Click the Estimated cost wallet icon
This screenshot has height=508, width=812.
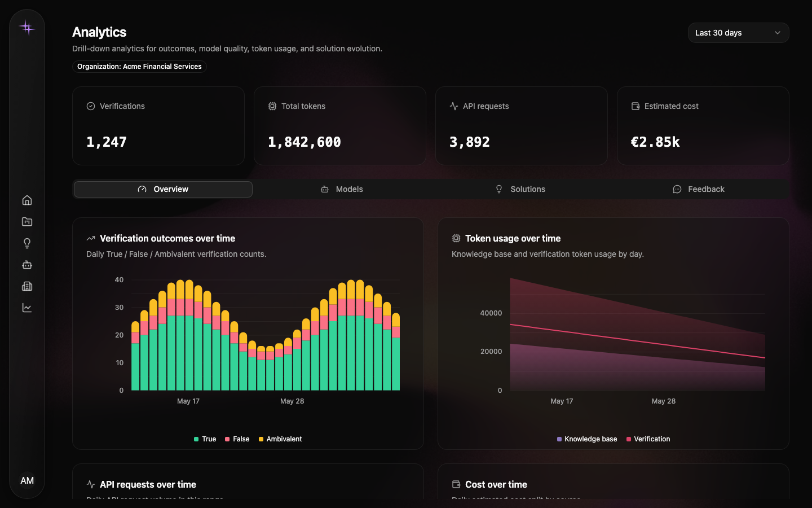(x=636, y=106)
